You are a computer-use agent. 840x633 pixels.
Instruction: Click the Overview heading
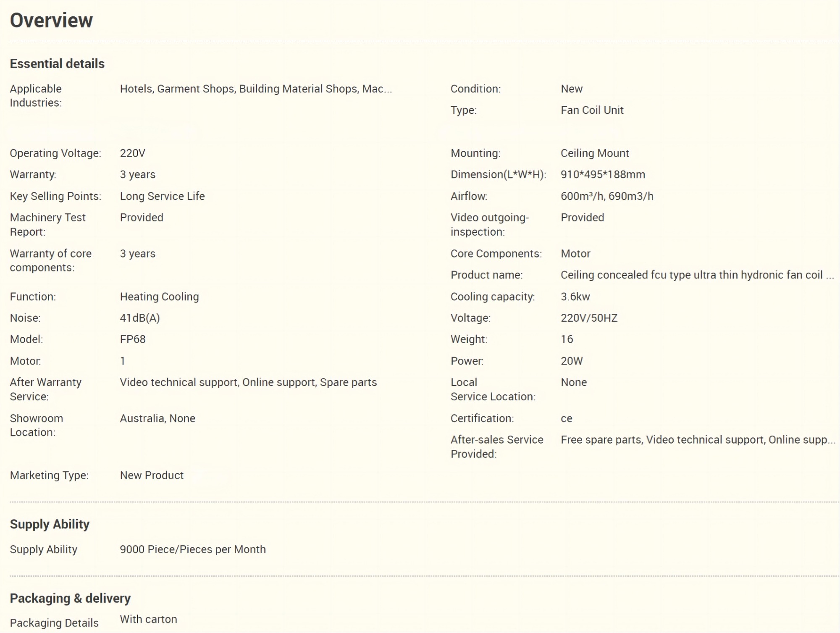51,21
